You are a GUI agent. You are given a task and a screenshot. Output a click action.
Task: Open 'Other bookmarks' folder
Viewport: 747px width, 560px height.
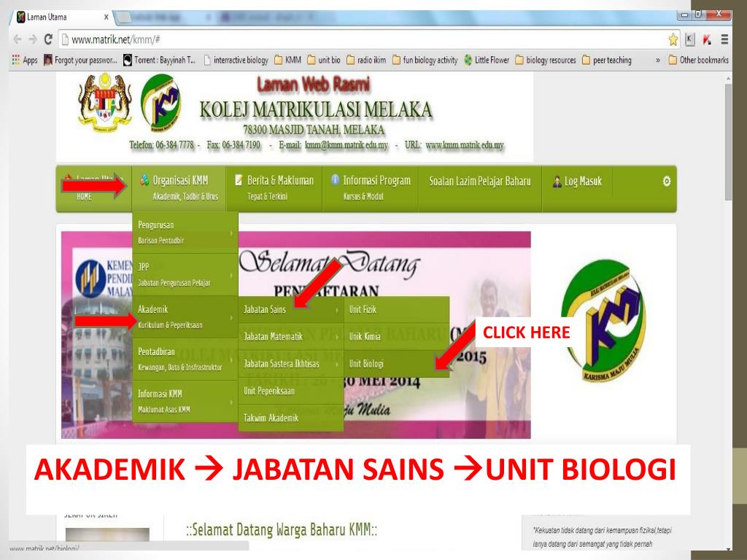tap(698, 60)
